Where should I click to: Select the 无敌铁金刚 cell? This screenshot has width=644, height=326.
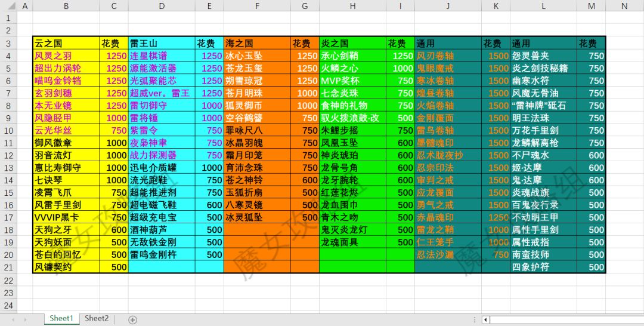point(162,242)
